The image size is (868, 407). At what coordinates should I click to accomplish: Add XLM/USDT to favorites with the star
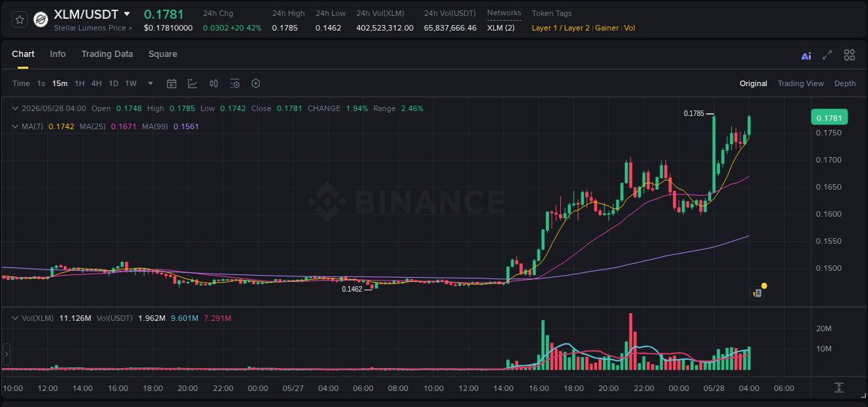[19, 19]
